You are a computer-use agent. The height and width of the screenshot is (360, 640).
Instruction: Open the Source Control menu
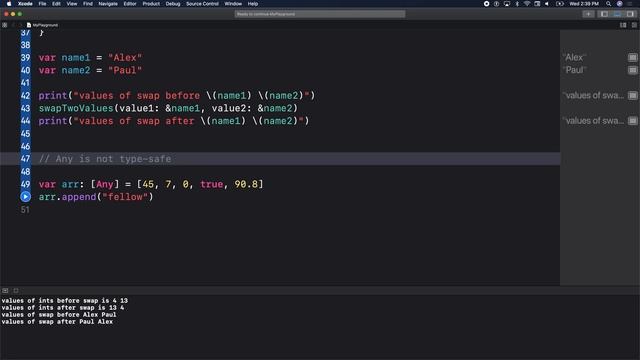(202, 4)
